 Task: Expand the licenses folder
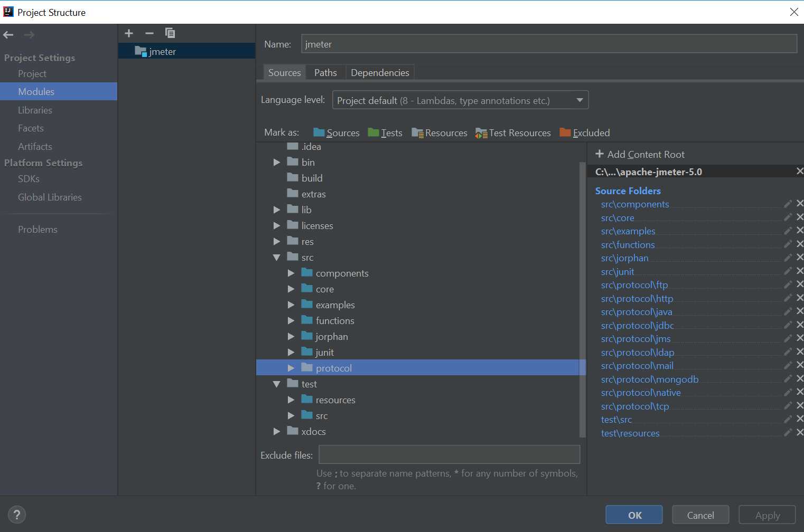(277, 226)
